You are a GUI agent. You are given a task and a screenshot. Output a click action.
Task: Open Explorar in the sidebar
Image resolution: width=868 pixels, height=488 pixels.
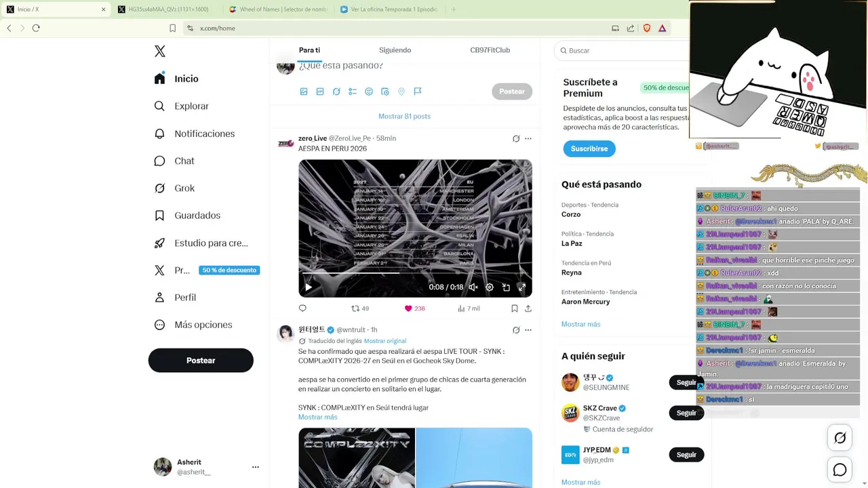pos(181,106)
